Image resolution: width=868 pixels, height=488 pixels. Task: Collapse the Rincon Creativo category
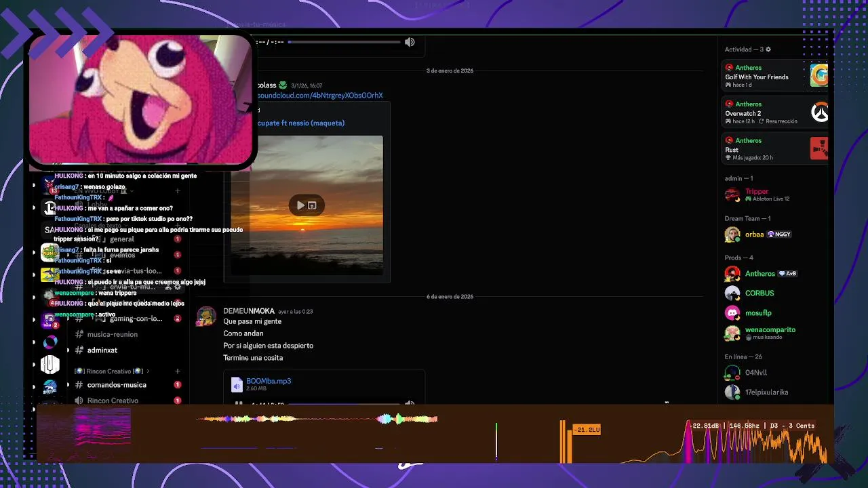112,371
